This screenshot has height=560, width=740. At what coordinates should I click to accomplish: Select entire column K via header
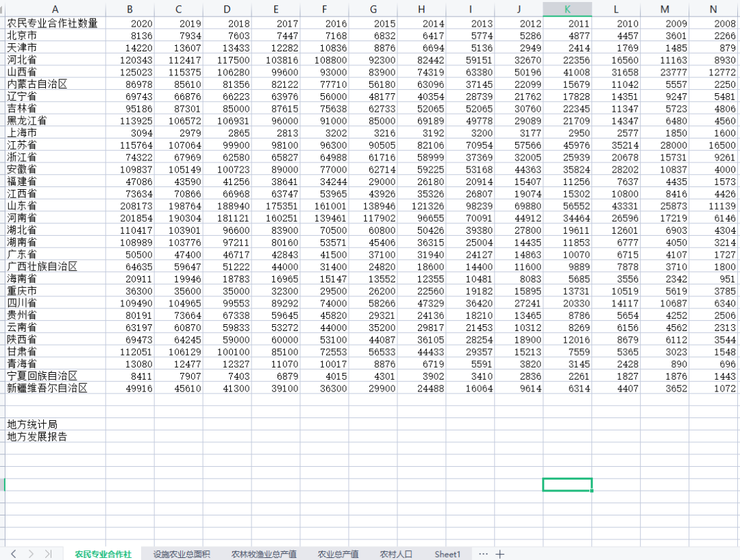point(567,9)
